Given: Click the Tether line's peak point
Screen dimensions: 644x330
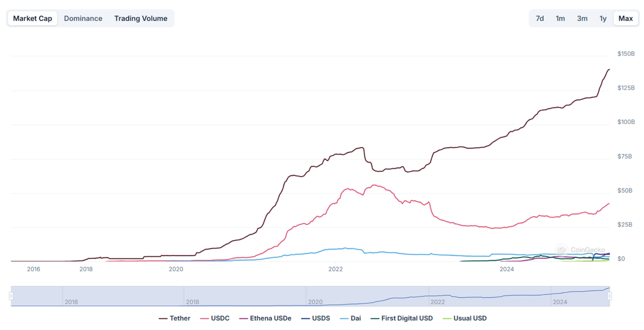Looking at the screenshot, I should click(609, 70).
